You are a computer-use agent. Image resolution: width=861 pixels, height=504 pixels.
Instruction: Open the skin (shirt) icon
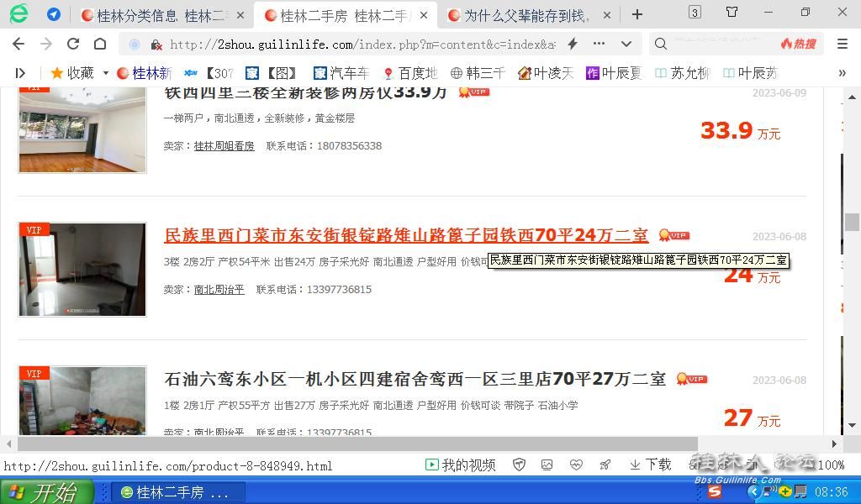coord(732,12)
